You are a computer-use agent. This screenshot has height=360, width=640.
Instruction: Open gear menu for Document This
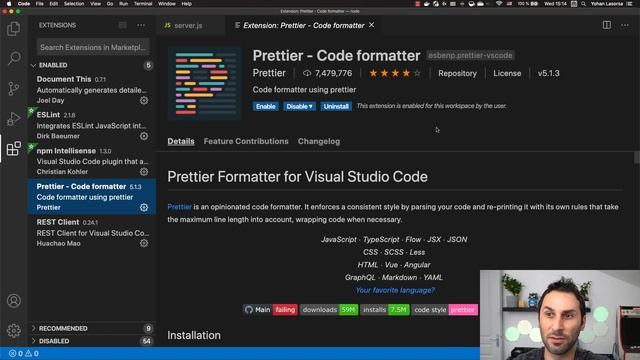tap(144, 100)
